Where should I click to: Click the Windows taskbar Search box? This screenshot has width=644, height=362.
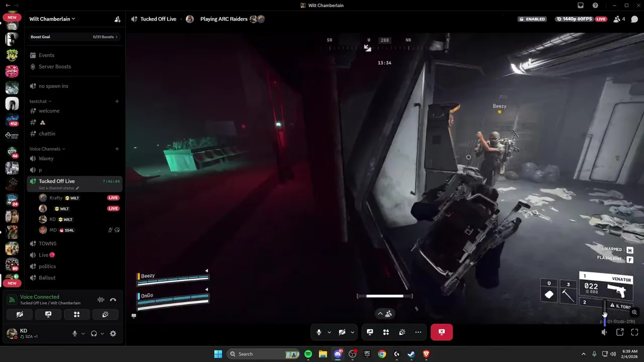[263, 354]
